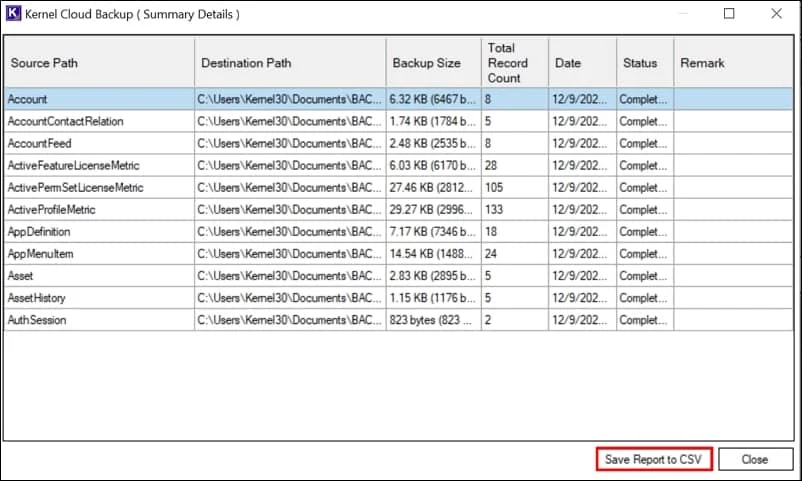Viewport: 802px width, 481px height.
Task: Click backup size 14.54 KB cell
Action: point(434,253)
